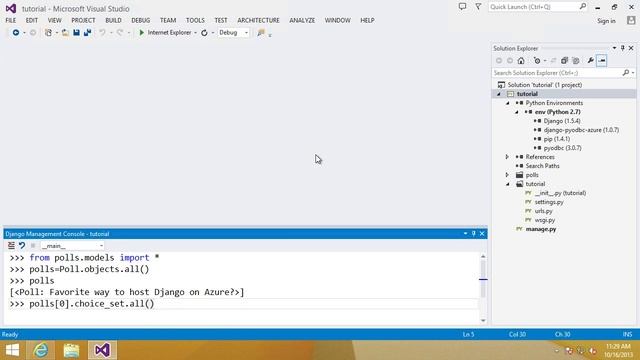Collapse the Python Environments node
Screen dimensions: 640x360
pyautogui.click(x=508, y=103)
